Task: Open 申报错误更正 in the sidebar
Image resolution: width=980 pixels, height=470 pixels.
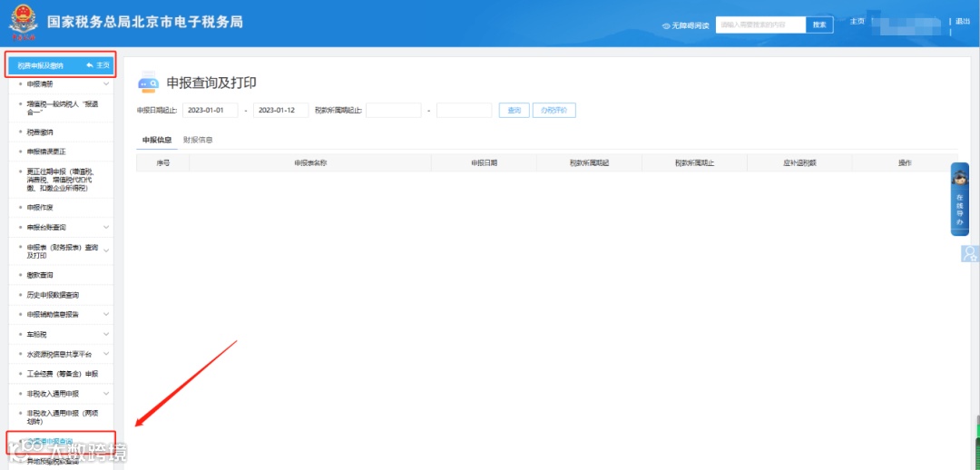Action: (x=46, y=152)
